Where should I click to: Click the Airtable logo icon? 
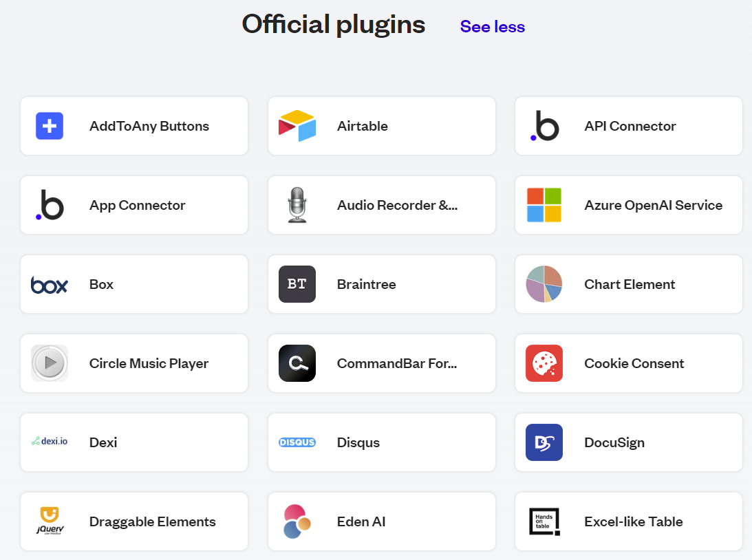[297, 126]
